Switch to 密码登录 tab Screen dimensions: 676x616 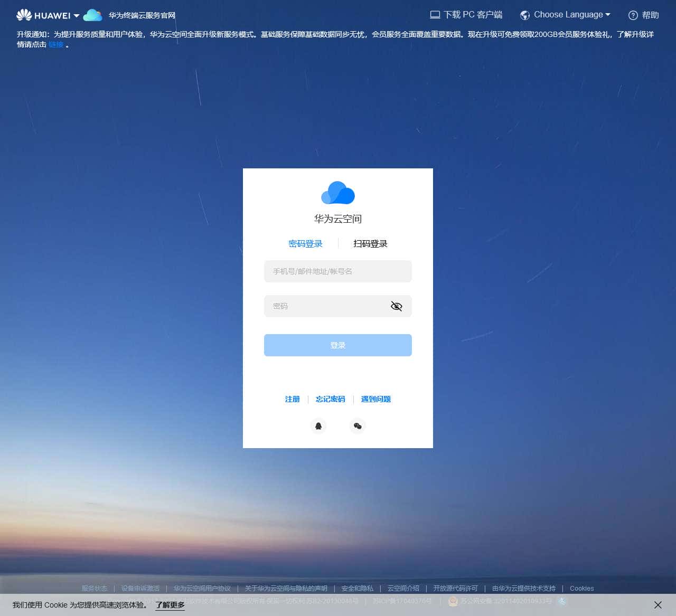(x=305, y=244)
